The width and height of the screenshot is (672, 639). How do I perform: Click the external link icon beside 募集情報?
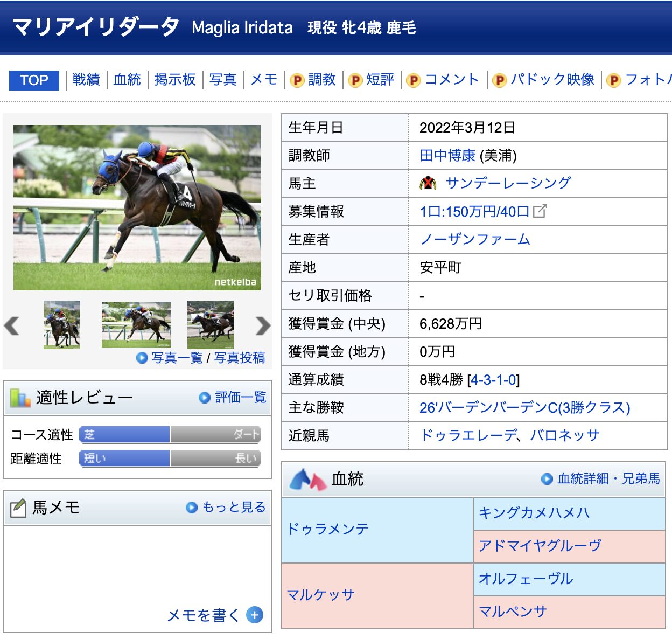(540, 211)
